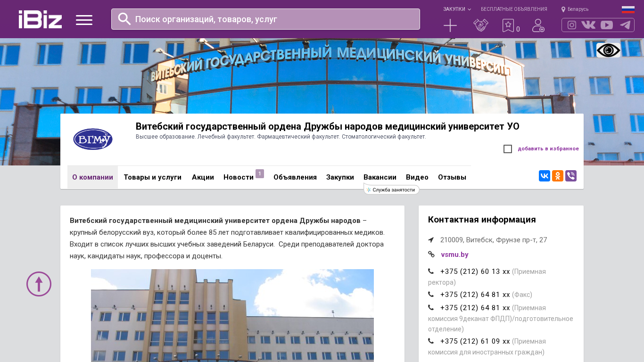This screenshot has height=362, width=644.
Task: Click the Russian flag language icon
Action: [628, 9]
